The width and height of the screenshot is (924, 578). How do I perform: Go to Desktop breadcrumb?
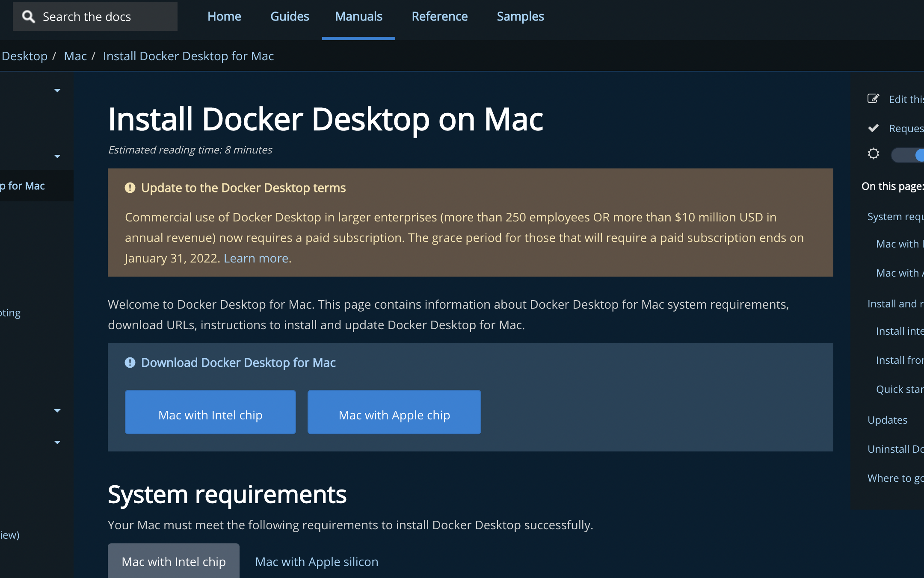(x=24, y=56)
